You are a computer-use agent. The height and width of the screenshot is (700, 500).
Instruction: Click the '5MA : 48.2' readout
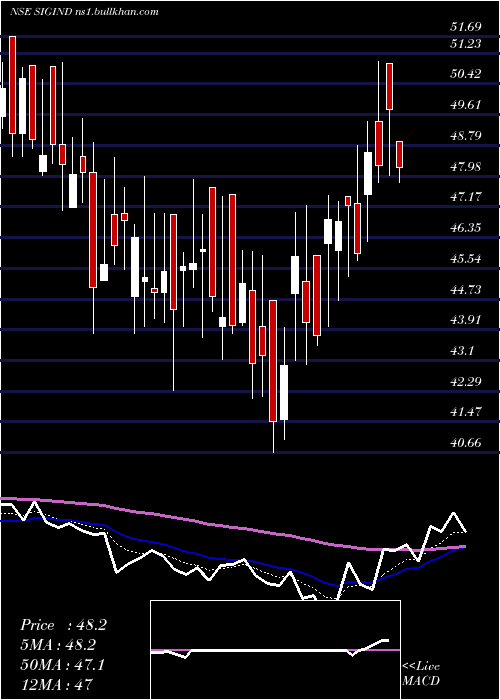click(x=59, y=645)
